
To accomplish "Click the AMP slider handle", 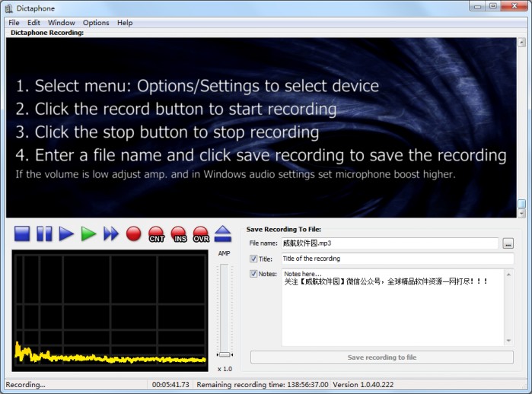I will [x=225, y=354].
